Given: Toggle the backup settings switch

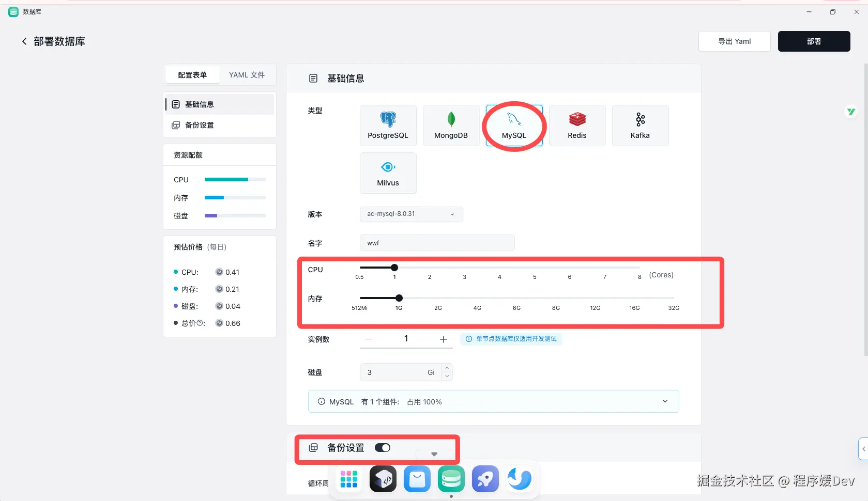Looking at the screenshot, I should pyautogui.click(x=383, y=448).
